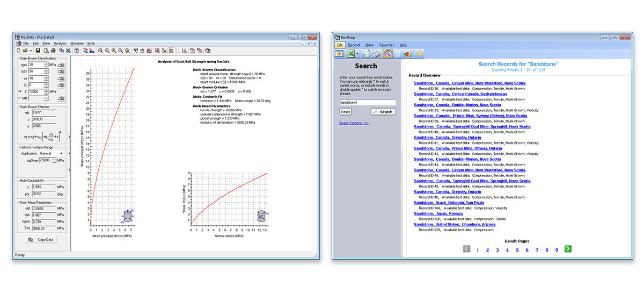644x301 pixels.
Task: Click the red calculator icon in the RocData toolbar
Action: (x=149, y=51)
